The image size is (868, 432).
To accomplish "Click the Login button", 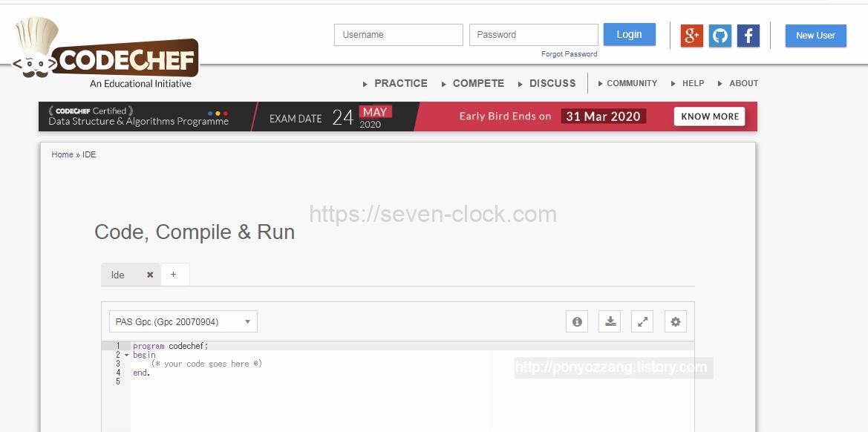I will point(629,34).
